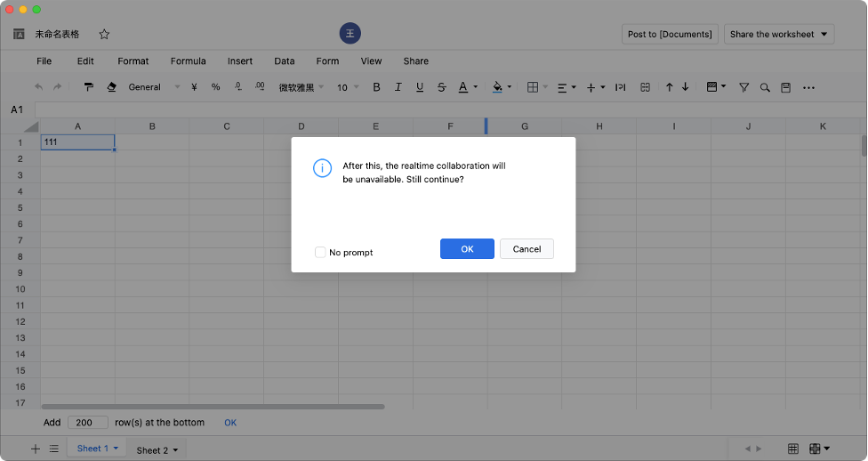Image resolution: width=868 pixels, height=461 pixels.
Task: Click the sheet list icon
Action: (x=53, y=449)
